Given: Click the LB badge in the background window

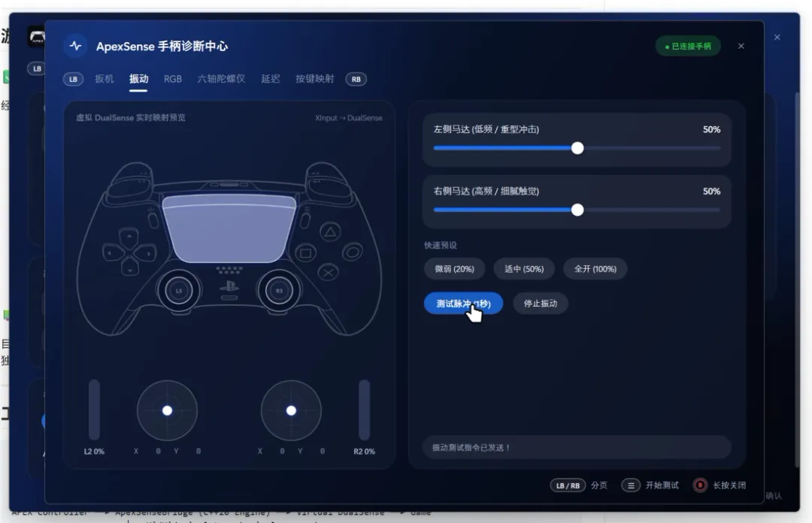Looking at the screenshot, I should click(36, 68).
